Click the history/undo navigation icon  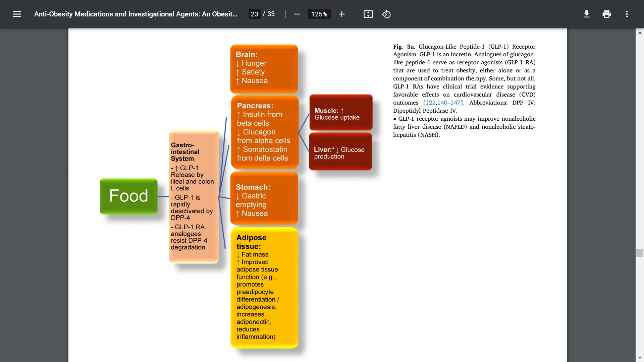point(387,14)
